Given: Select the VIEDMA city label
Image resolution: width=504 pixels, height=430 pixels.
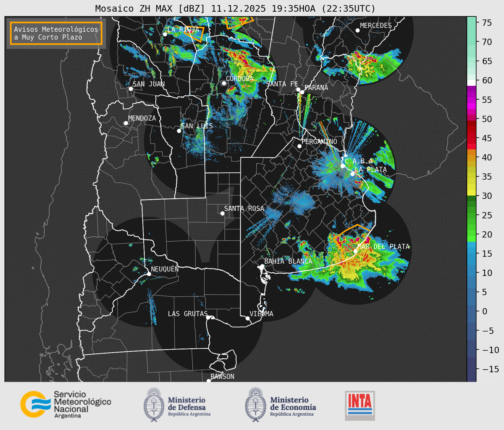Looking at the screenshot, I should (261, 314).
